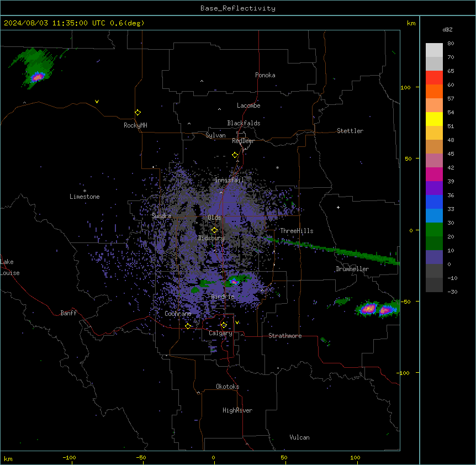Click the Ponoka city label
The height and width of the screenshot is (465, 476).
265,75
